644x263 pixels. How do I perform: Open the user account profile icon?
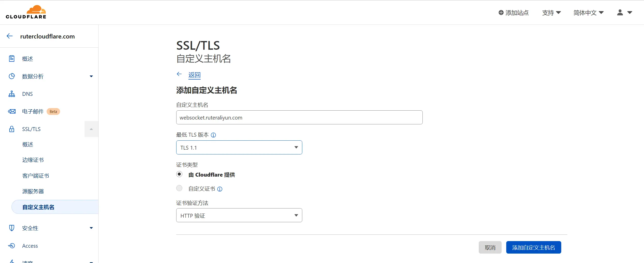pos(620,12)
